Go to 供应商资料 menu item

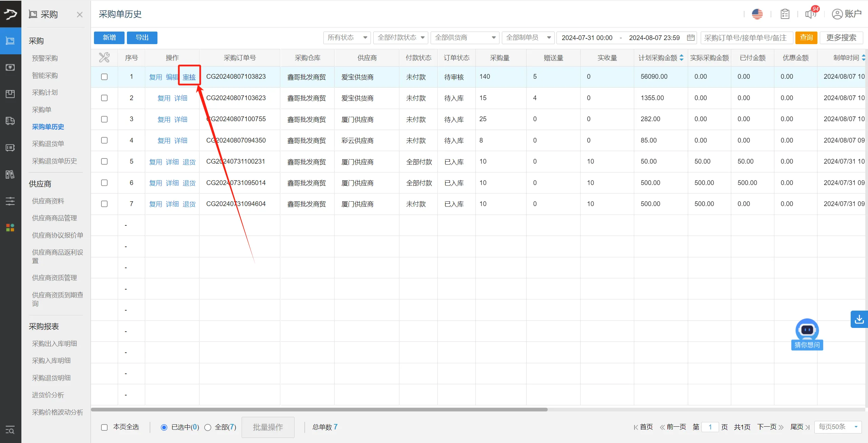click(x=48, y=201)
